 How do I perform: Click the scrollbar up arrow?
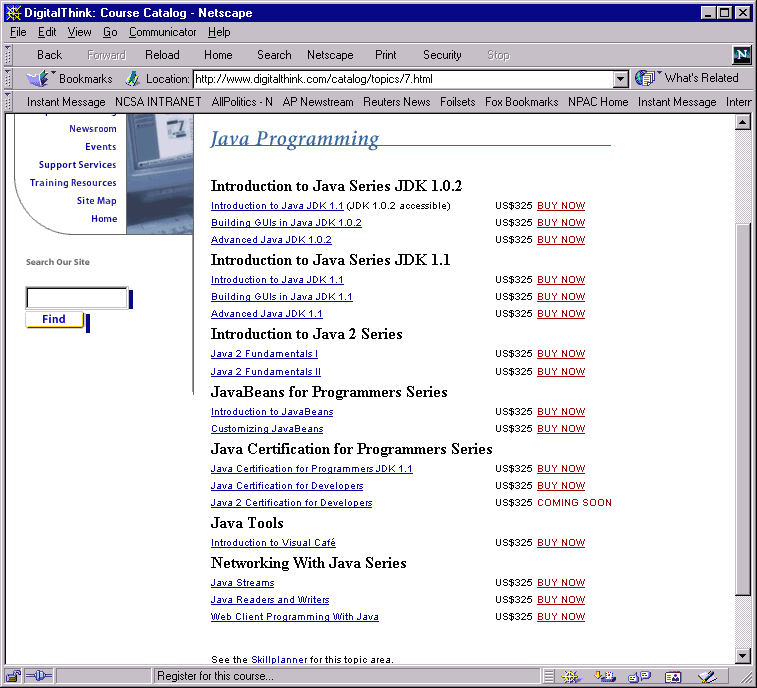[743, 122]
